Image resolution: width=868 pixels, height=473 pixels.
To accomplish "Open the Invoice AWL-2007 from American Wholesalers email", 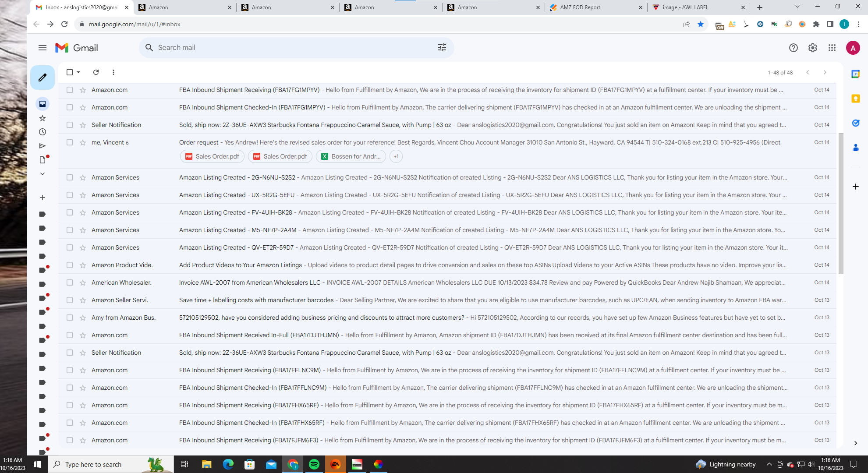I will (x=447, y=282).
